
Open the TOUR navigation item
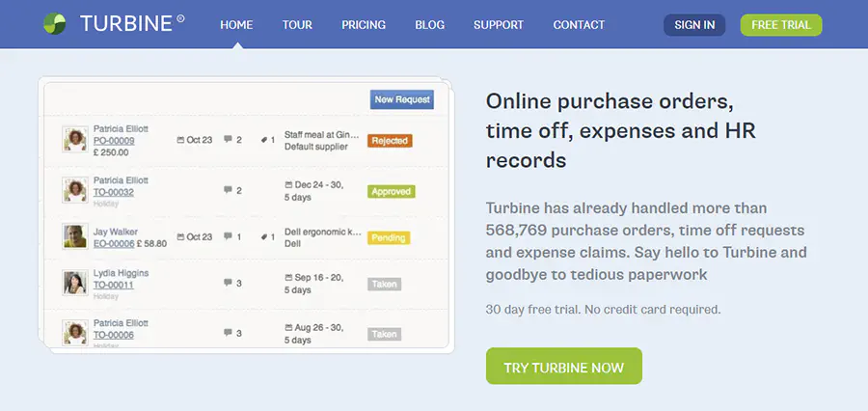[297, 25]
